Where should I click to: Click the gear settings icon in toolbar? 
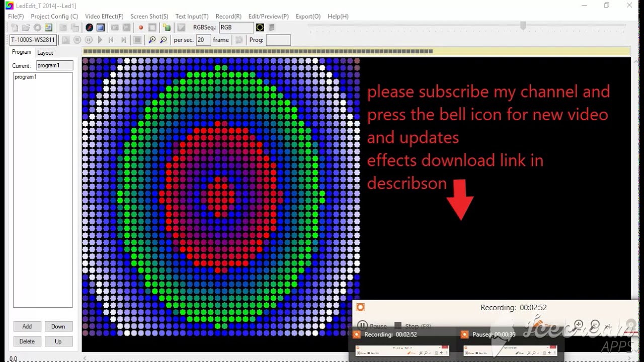click(37, 28)
